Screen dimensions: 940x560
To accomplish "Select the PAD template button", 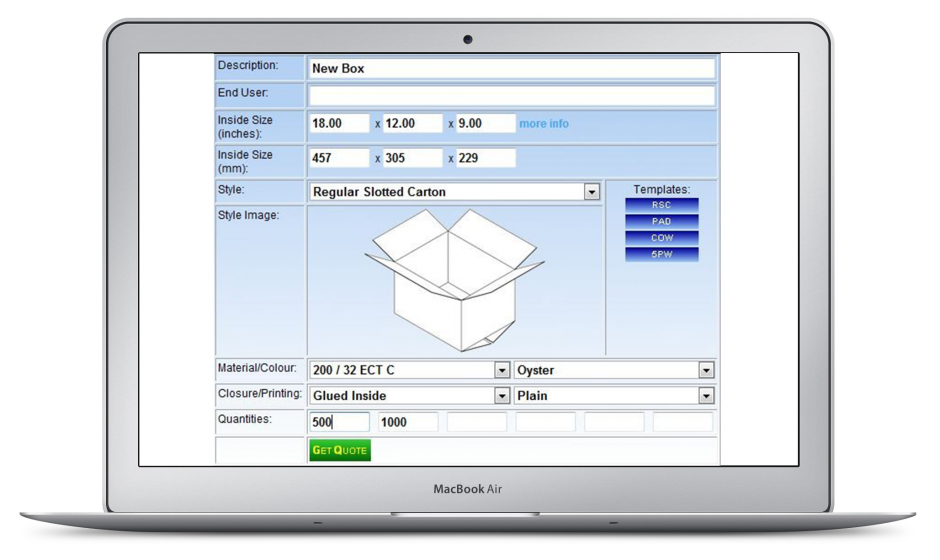I will tap(661, 222).
